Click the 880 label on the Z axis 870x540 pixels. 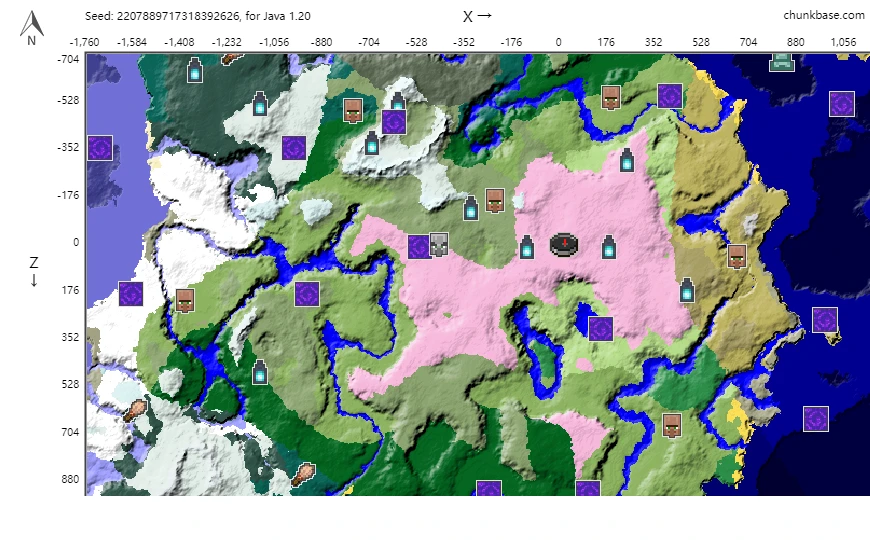70,479
